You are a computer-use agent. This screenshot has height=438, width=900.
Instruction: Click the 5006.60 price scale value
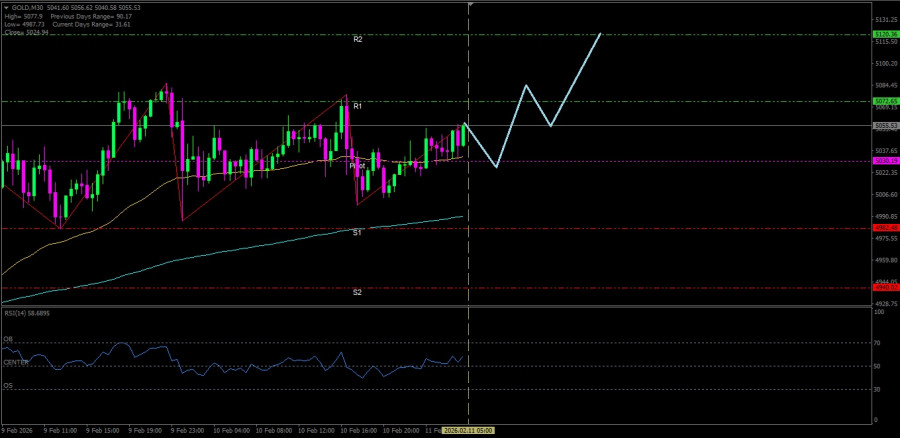(886, 195)
